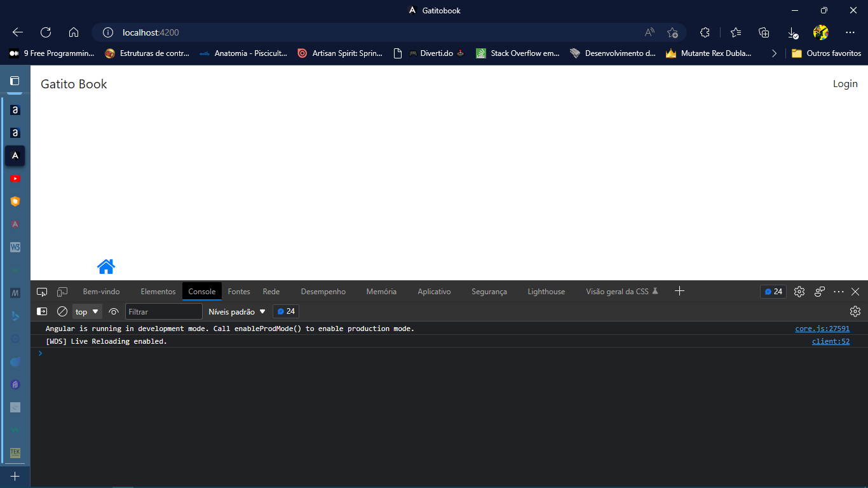Open core.js:27591 source link
The height and width of the screenshot is (488, 868).
pyautogui.click(x=822, y=329)
